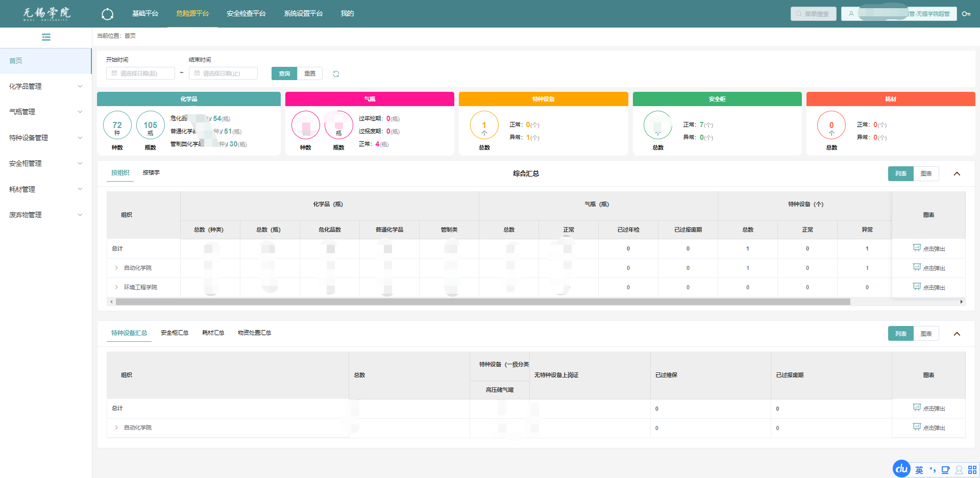
Task: Collapse the 特种设备汇总 panel with the up arrow
Action: (957, 334)
